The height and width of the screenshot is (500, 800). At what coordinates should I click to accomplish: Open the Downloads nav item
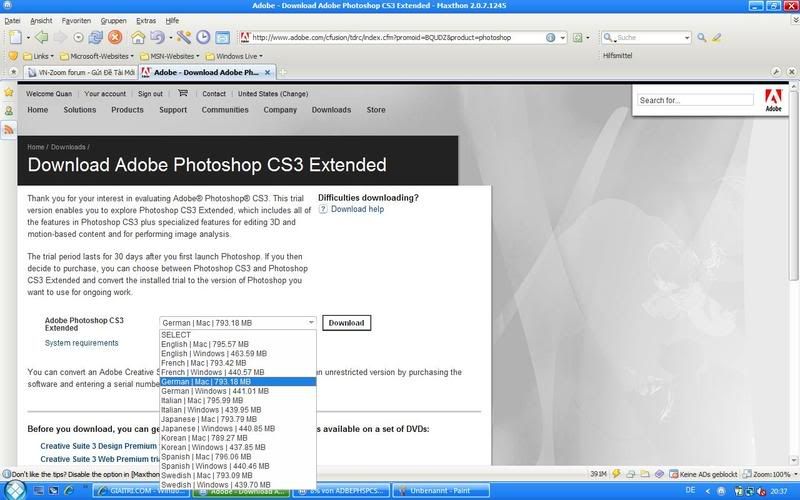click(331, 110)
